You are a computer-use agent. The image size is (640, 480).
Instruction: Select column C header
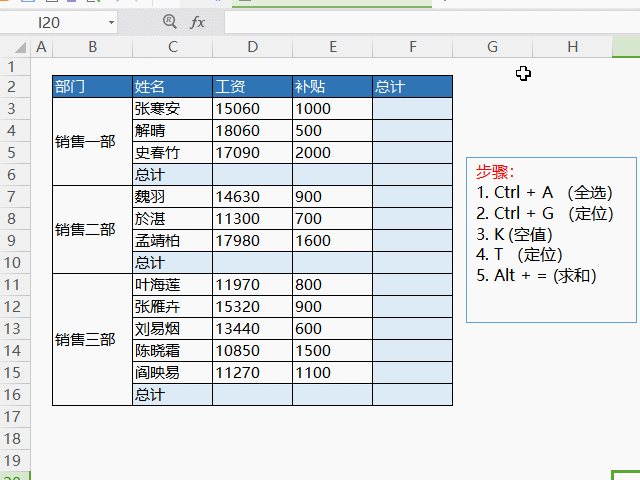point(173,47)
